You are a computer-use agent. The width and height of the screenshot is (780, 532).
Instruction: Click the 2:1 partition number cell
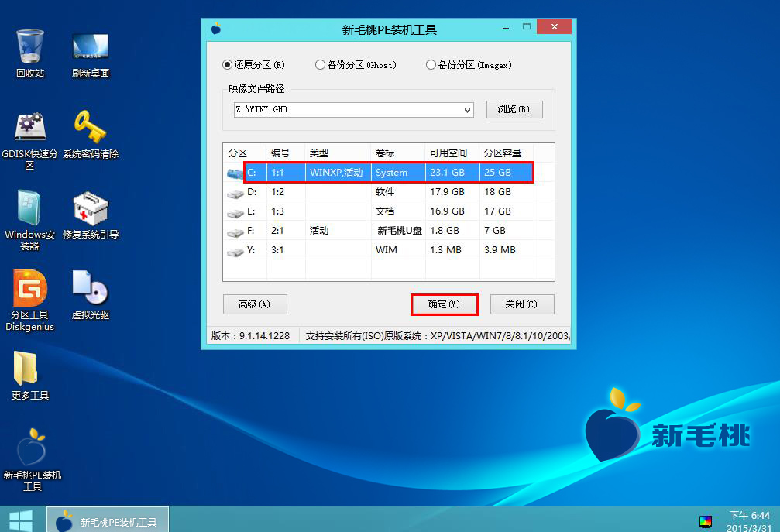[x=277, y=231]
